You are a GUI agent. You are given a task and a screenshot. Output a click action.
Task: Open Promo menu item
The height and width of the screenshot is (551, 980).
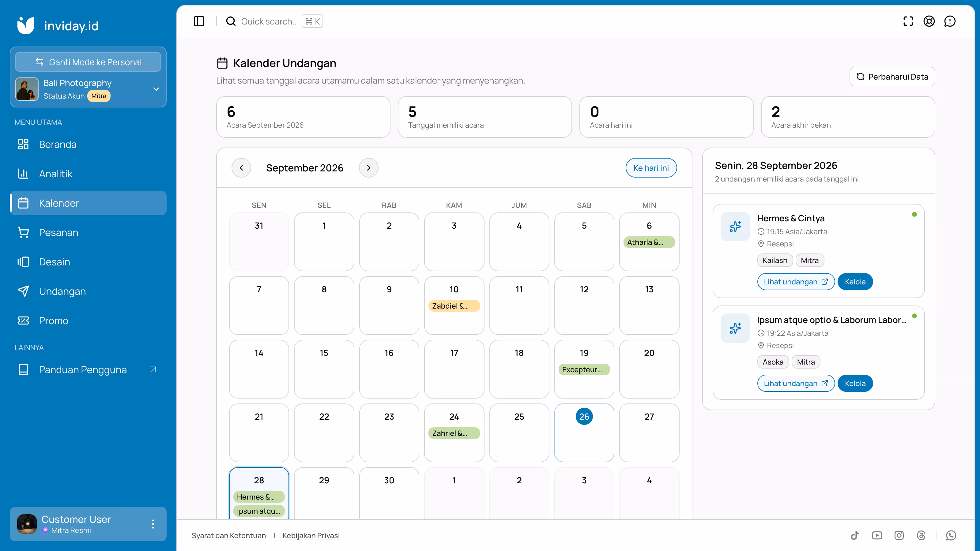click(x=88, y=320)
